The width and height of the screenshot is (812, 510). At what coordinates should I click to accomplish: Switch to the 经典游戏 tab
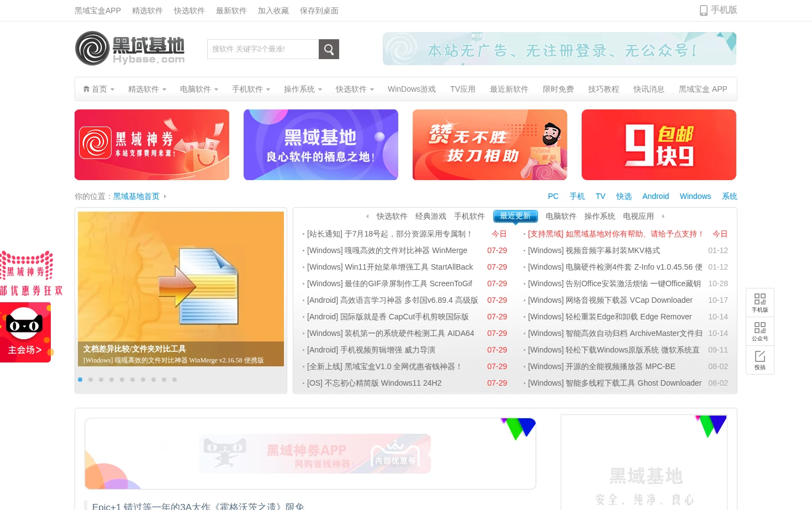click(x=431, y=216)
